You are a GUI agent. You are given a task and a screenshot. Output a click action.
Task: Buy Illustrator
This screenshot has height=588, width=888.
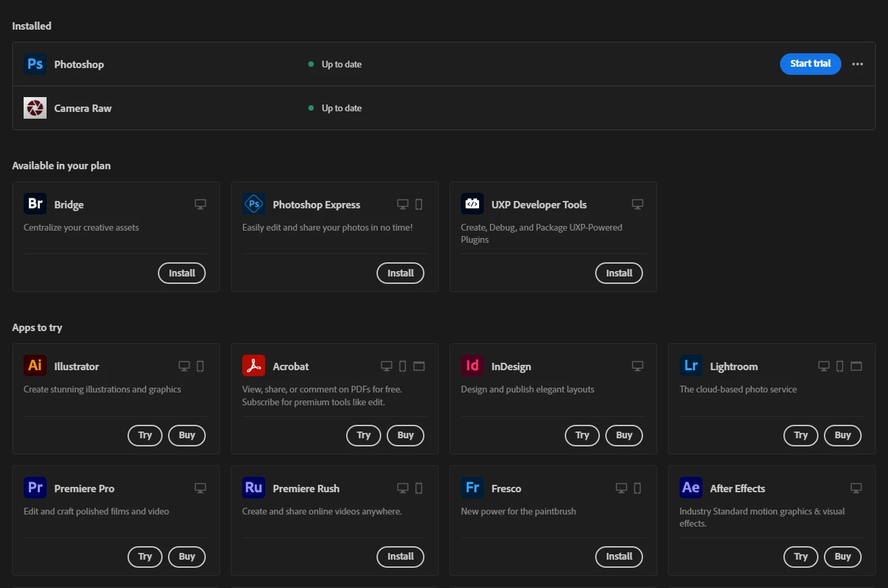click(187, 435)
